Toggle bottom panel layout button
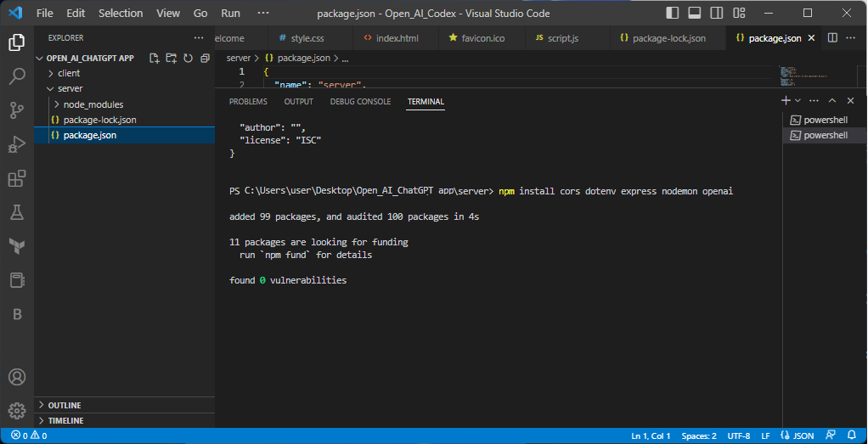Viewport: 868px width, 444px height. click(695, 13)
